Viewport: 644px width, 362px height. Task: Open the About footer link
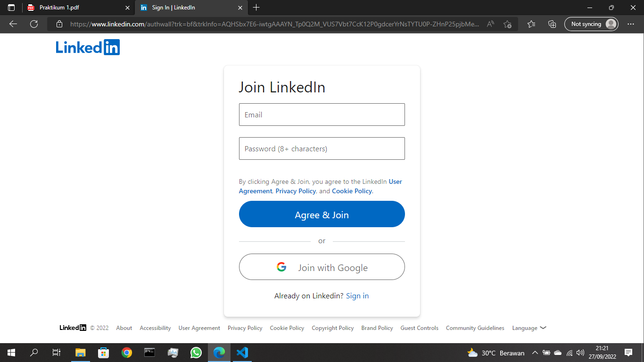(x=124, y=328)
